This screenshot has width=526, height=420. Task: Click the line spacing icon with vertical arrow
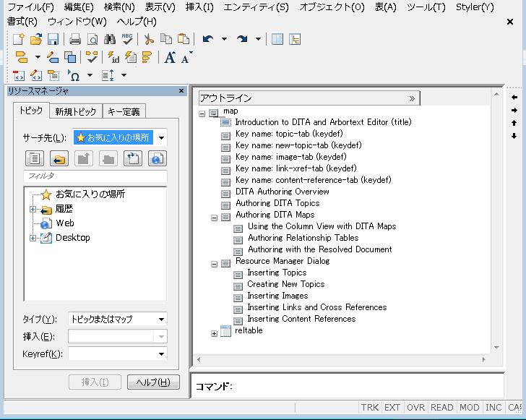[x=108, y=75]
